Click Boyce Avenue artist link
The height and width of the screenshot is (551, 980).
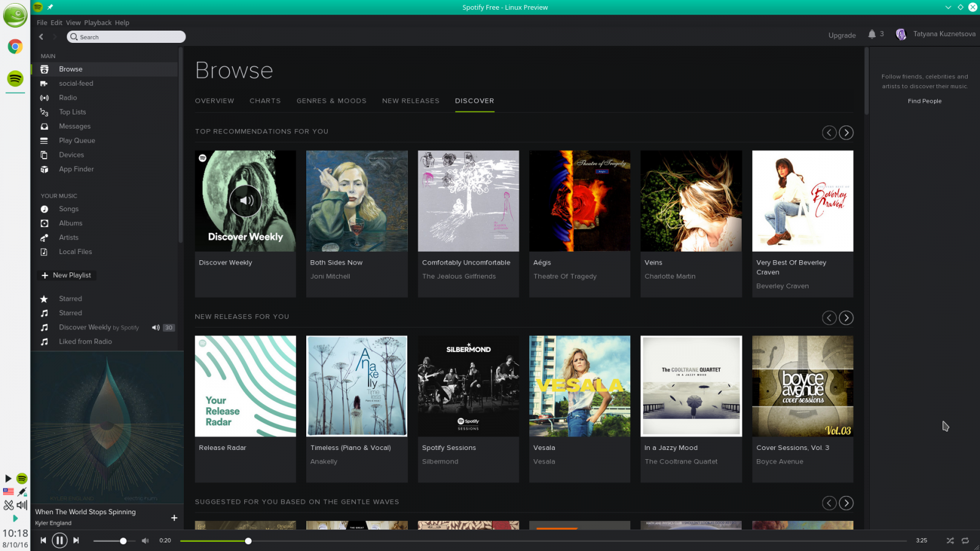780,462
